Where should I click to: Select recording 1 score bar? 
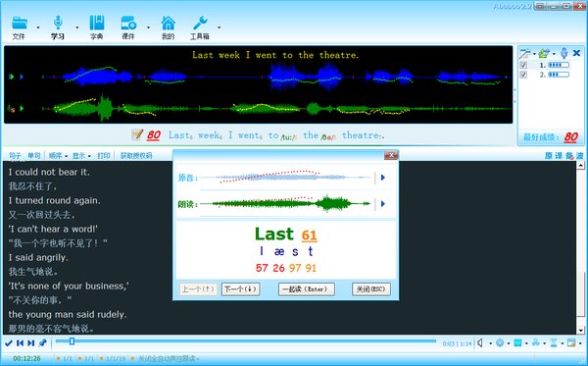[559, 66]
